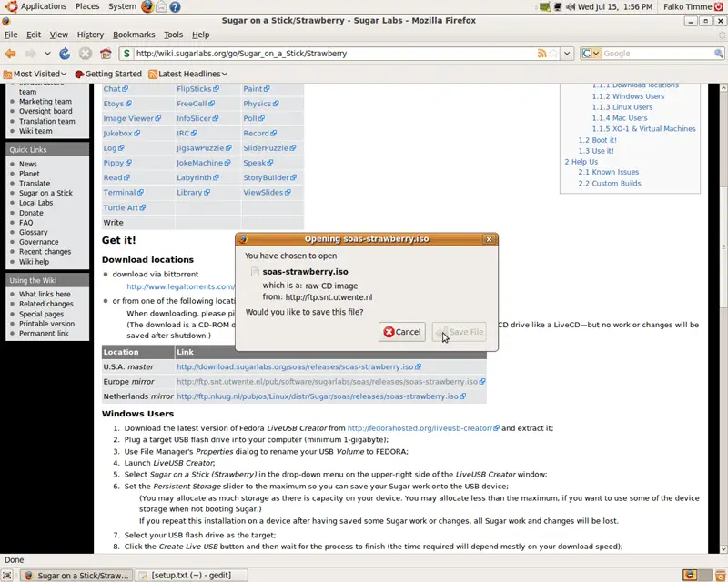Launch Firefox from the top panel
This screenshot has width=728, height=582.
pyautogui.click(x=147, y=6)
